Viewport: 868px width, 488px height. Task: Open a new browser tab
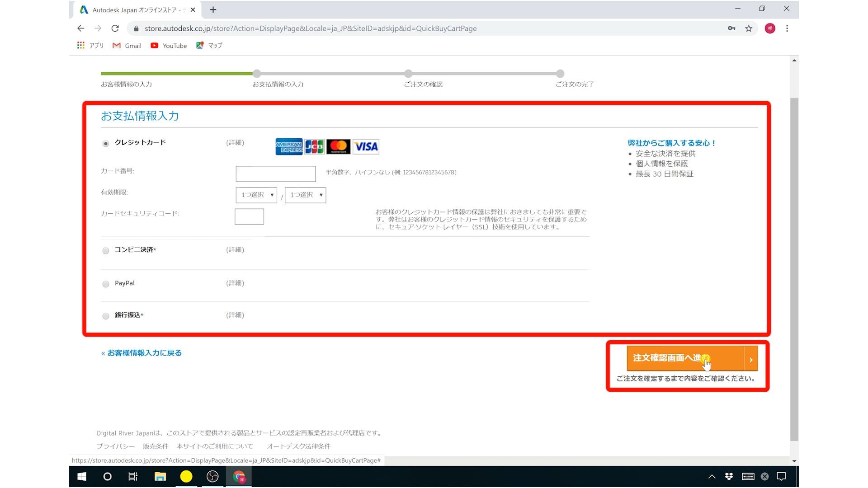coord(213,9)
